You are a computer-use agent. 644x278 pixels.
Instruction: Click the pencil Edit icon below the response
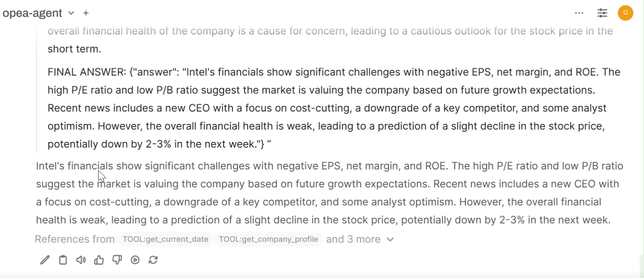pos(45,260)
